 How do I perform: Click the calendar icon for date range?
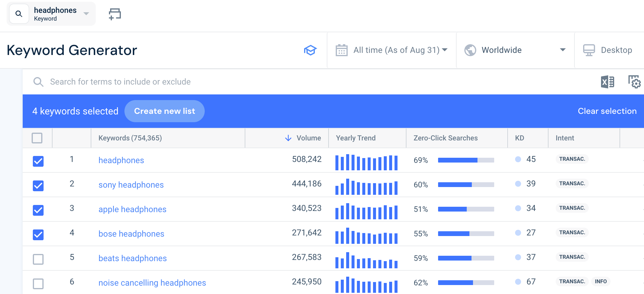click(x=341, y=50)
